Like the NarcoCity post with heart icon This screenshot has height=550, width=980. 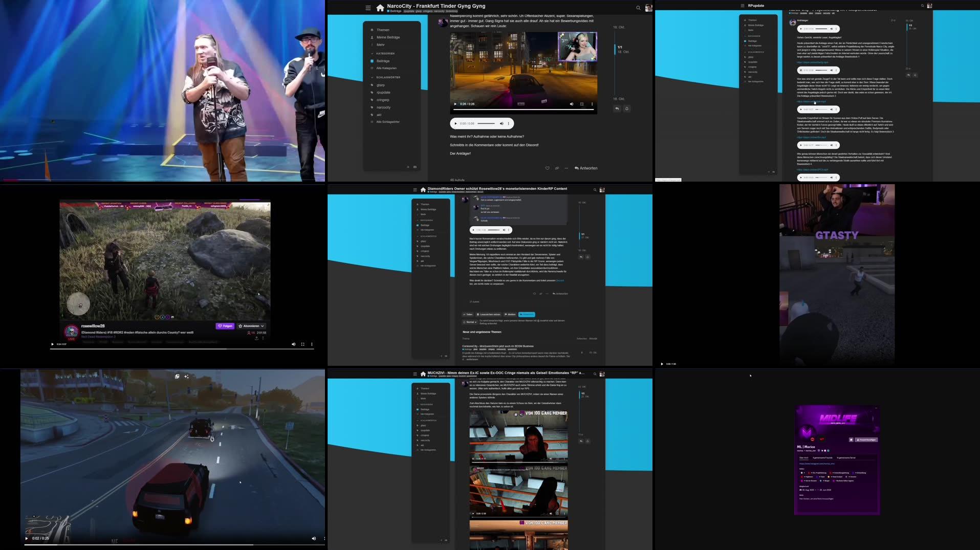pos(547,168)
